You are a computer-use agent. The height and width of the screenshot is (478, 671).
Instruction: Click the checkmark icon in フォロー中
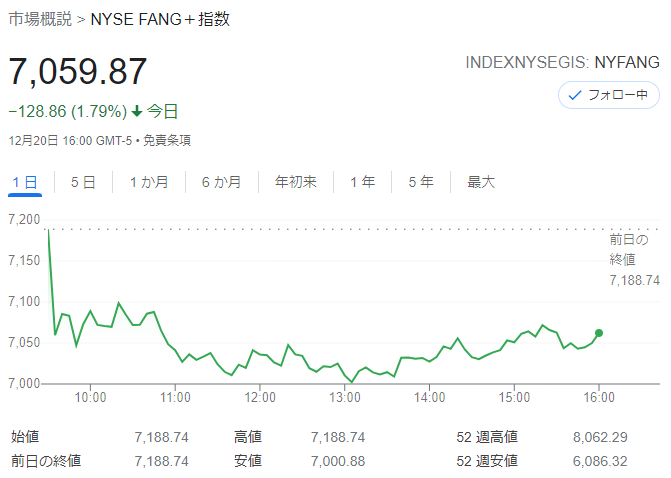pyautogui.click(x=574, y=95)
